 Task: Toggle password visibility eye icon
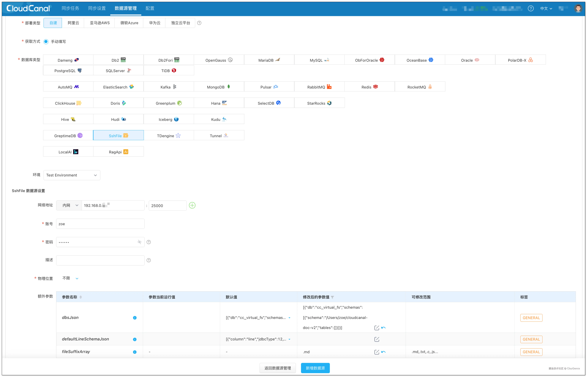pos(139,242)
